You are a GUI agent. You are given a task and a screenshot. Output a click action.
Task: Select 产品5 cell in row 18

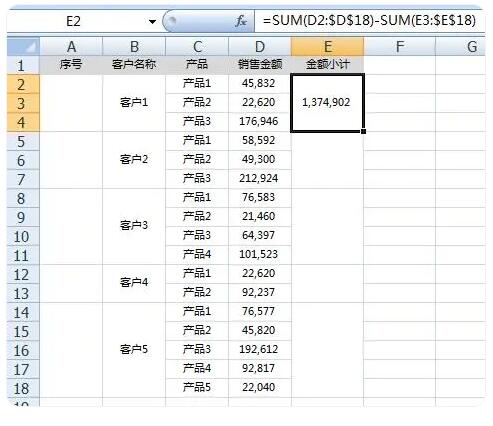point(197,388)
